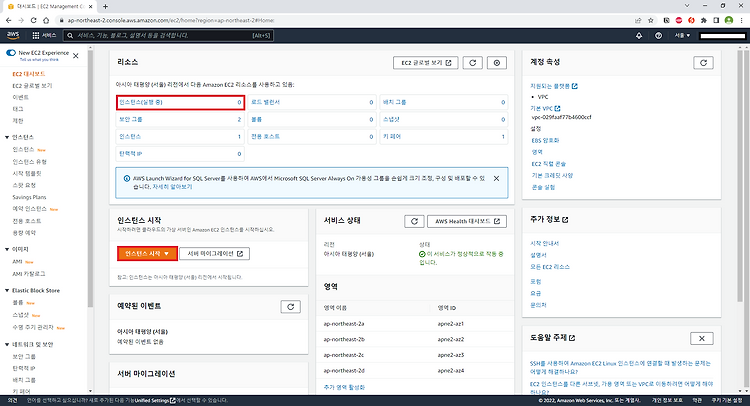Click the ap-northeast-2a zone name
The width and height of the screenshot is (750, 406).
(x=343, y=324)
